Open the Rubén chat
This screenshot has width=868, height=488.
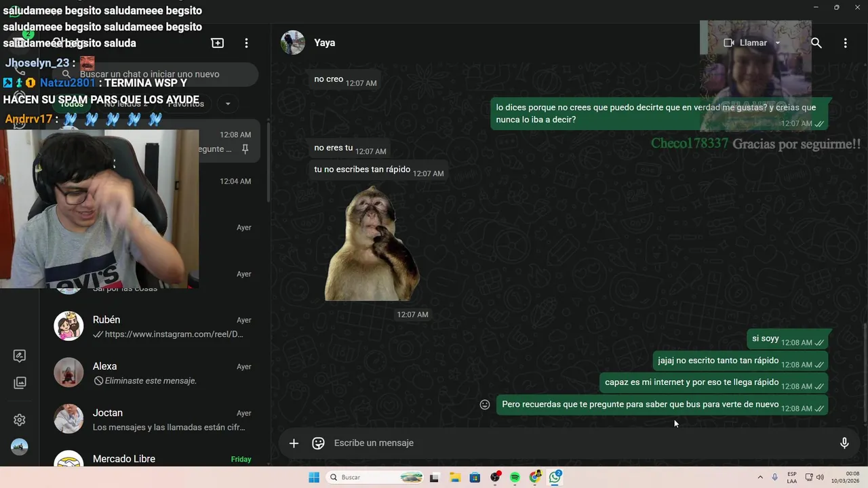pos(155,327)
